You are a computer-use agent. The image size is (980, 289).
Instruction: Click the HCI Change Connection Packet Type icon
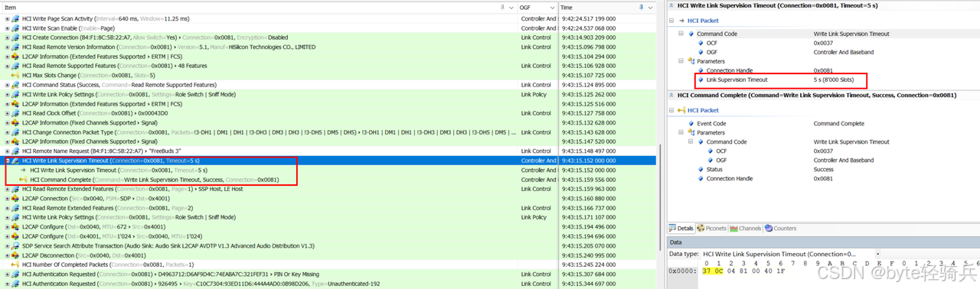pyautogui.click(x=16, y=132)
